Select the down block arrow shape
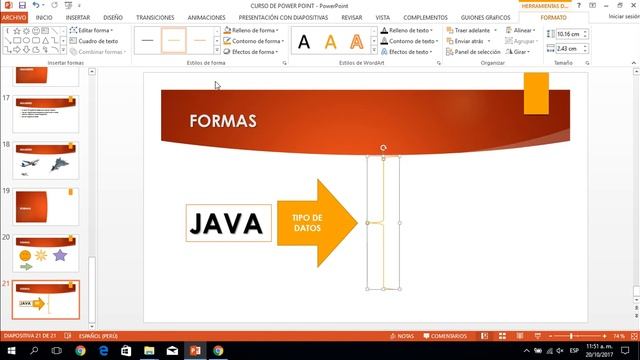Viewport: 640px width, 360px height. tap(26, 50)
